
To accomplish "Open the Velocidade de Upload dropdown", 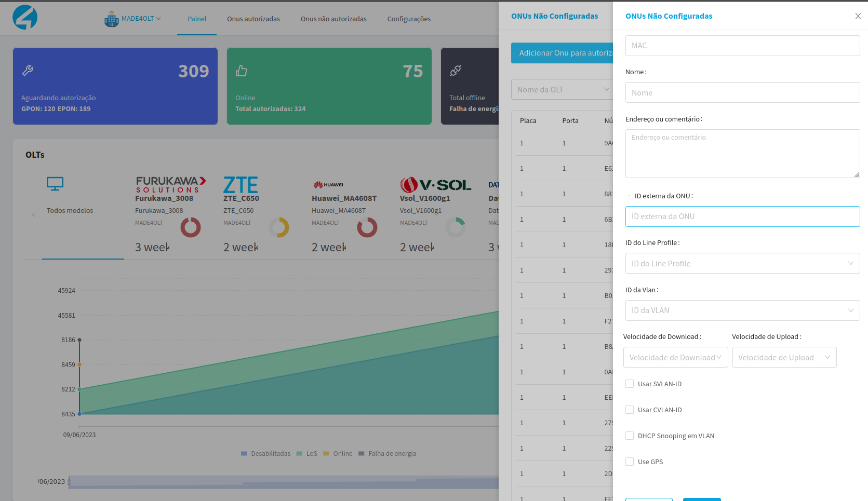I will click(x=784, y=357).
